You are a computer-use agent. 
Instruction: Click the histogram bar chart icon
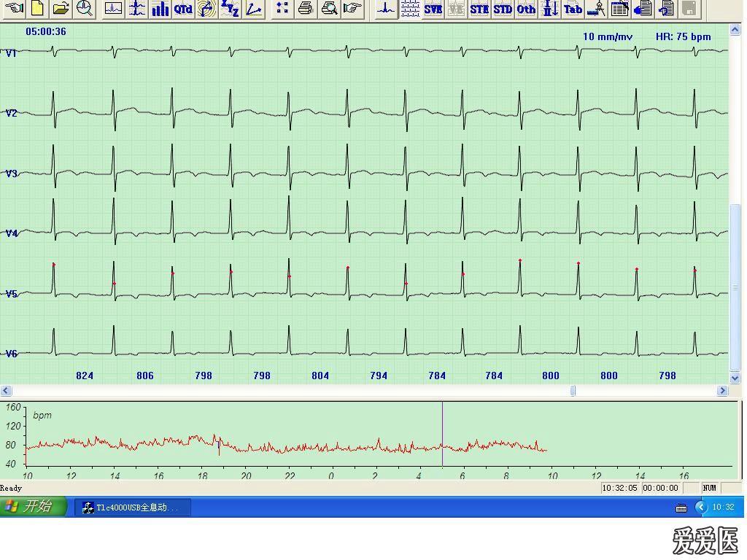pos(160,9)
